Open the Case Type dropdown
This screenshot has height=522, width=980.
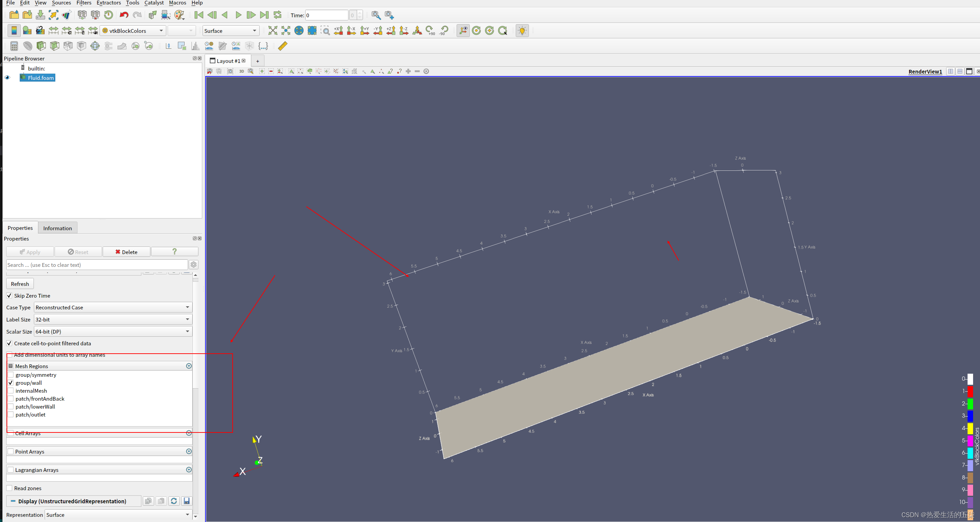point(113,307)
